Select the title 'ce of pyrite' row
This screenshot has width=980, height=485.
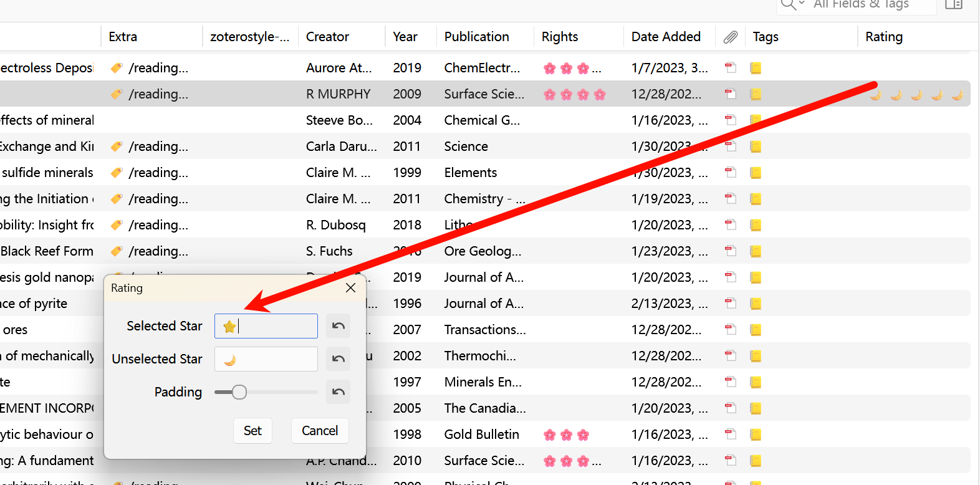point(485,304)
